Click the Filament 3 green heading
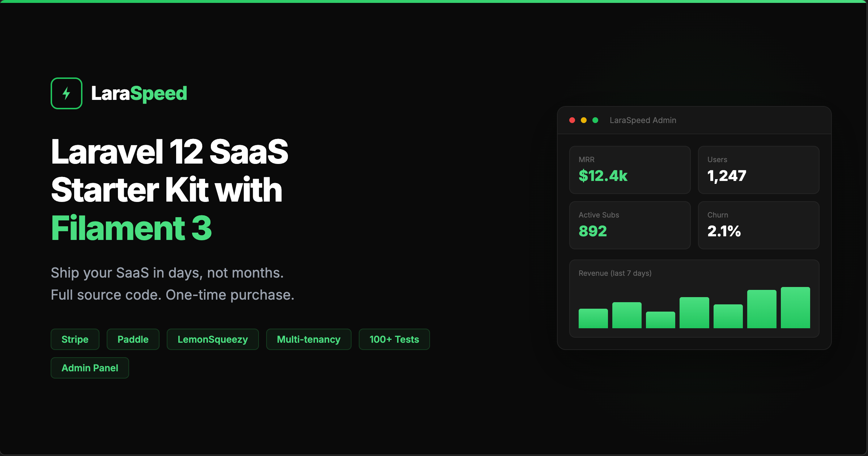 (x=131, y=228)
